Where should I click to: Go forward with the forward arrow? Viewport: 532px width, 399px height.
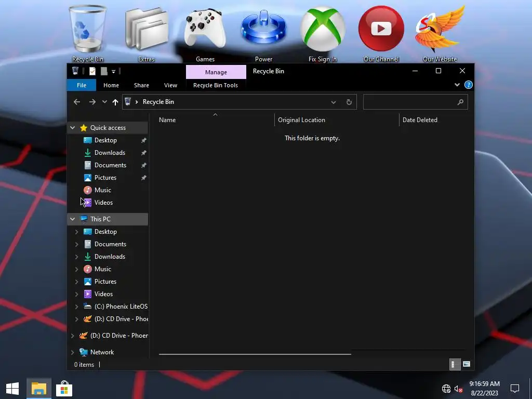click(92, 102)
